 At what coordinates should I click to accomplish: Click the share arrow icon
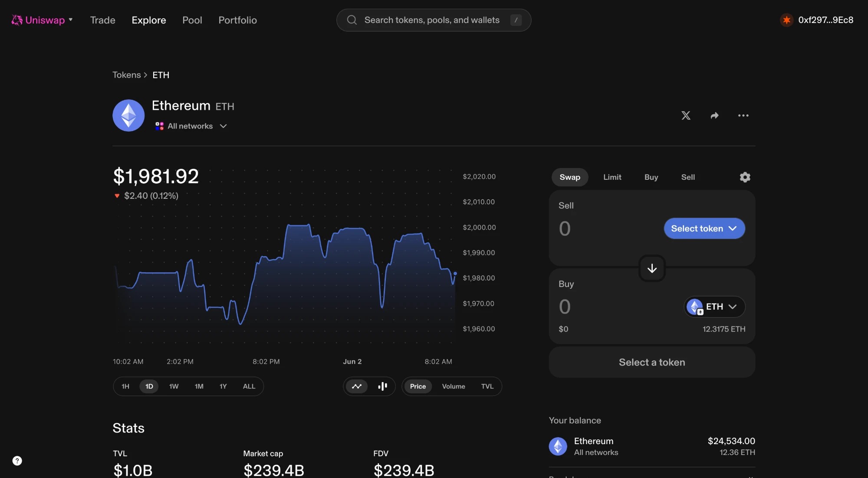[714, 115]
